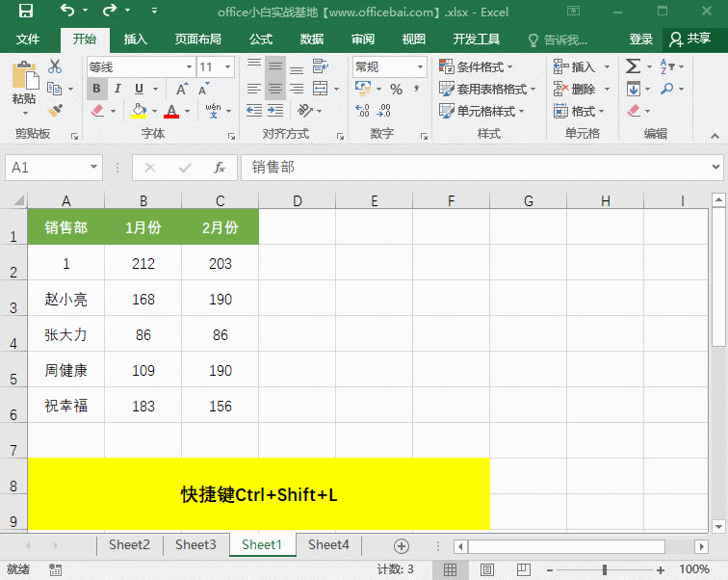Screen dimensions: 728x580
Task: Click the Share button
Action: pyautogui.click(x=689, y=39)
